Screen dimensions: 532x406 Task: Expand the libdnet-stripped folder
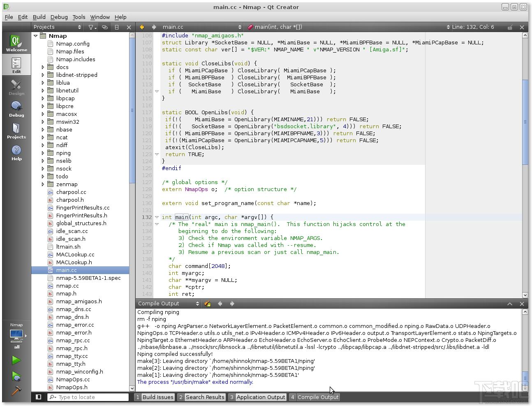pyautogui.click(x=43, y=75)
